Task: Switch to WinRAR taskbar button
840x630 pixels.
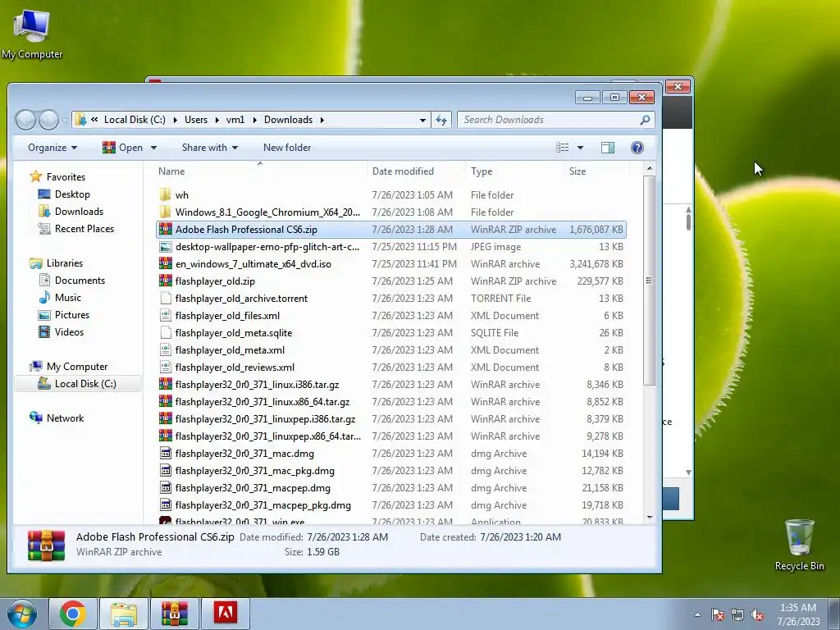Action: tap(175, 614)
